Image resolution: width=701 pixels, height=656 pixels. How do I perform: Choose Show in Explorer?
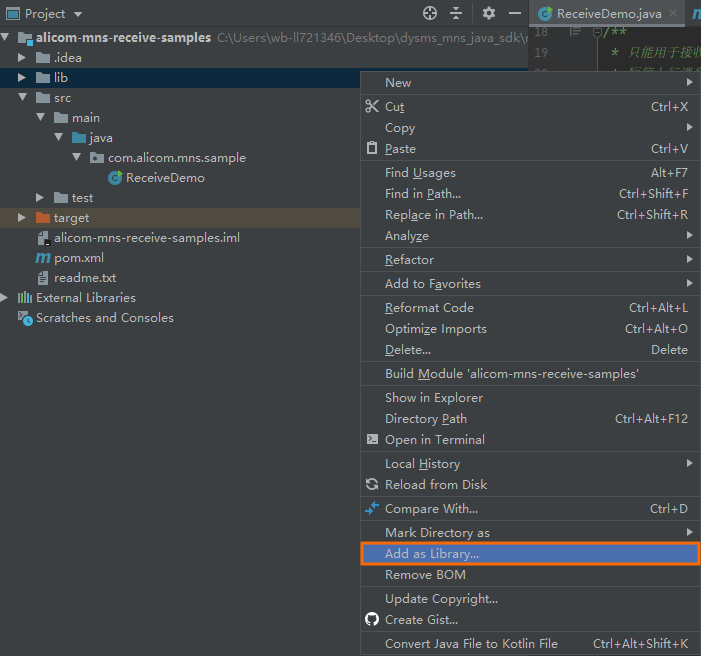[x=530, y=398]
